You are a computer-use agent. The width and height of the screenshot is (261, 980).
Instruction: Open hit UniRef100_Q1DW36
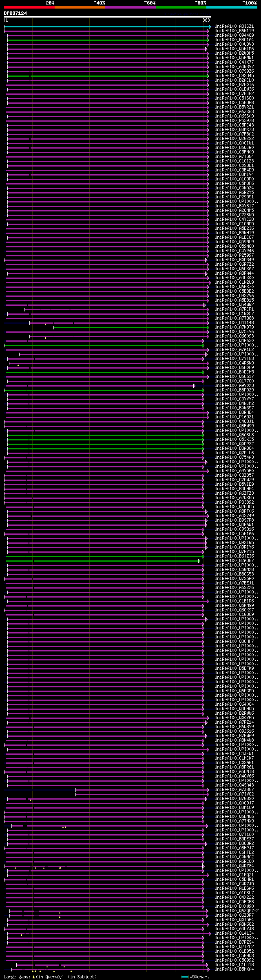point(234,89)
